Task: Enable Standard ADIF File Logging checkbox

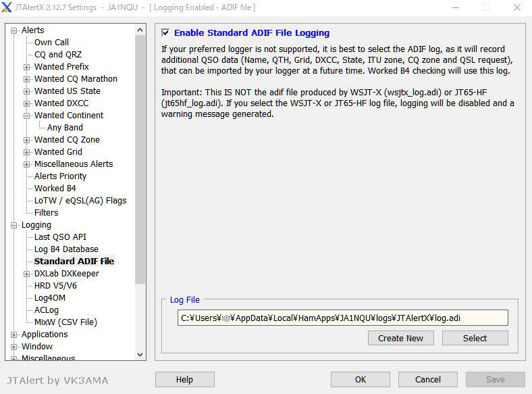Action: coord(165,32)
